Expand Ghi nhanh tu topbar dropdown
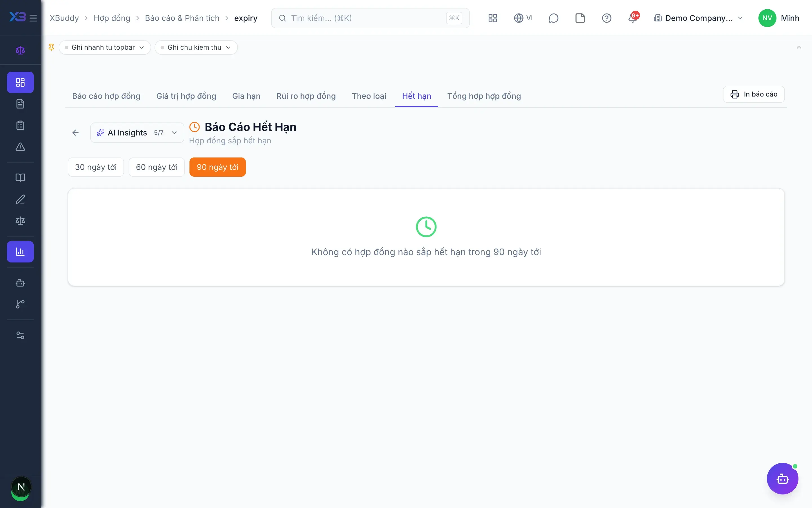This screenshot has height=508, width=812. (x=105, y=47)
